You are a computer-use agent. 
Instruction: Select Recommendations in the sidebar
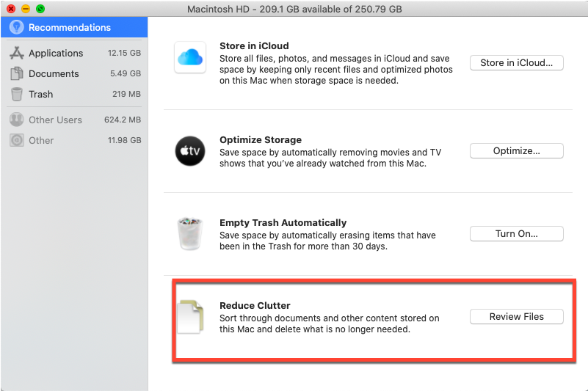pos(74,27)
